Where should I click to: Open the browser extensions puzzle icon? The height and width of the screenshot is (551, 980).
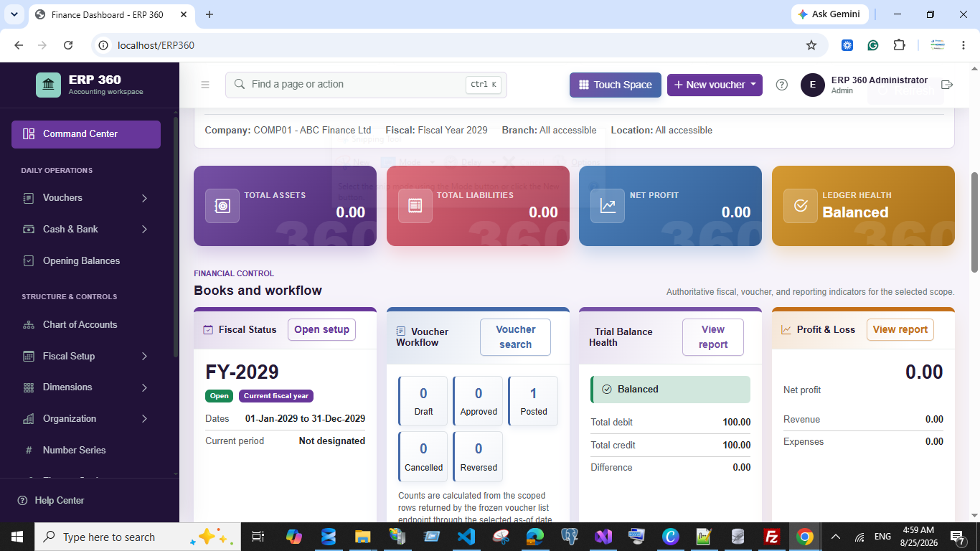click(x=899, y=45)
